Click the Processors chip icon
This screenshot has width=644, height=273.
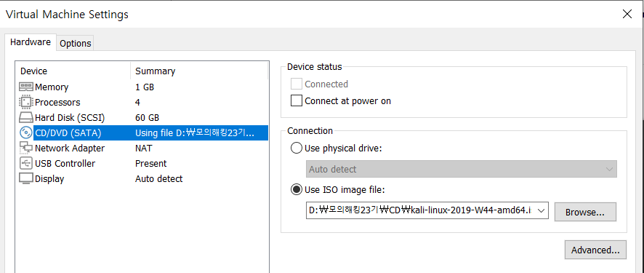tap(26, 102)
